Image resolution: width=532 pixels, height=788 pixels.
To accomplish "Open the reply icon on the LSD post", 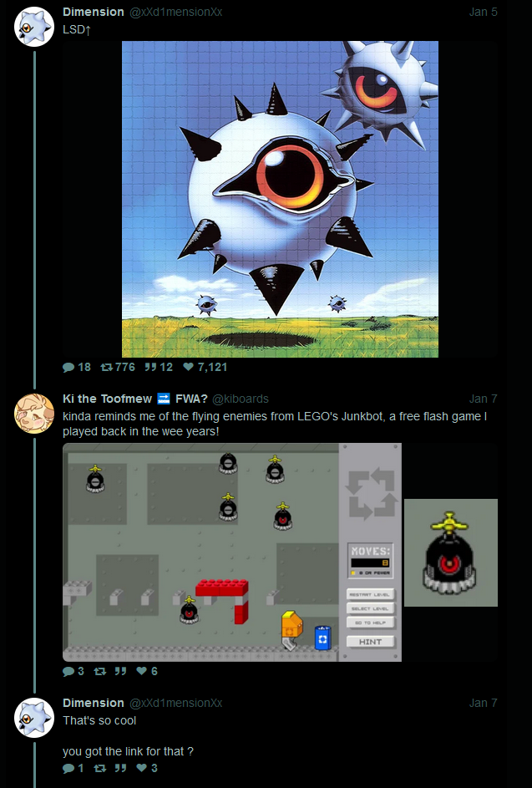I will [68, 368].
